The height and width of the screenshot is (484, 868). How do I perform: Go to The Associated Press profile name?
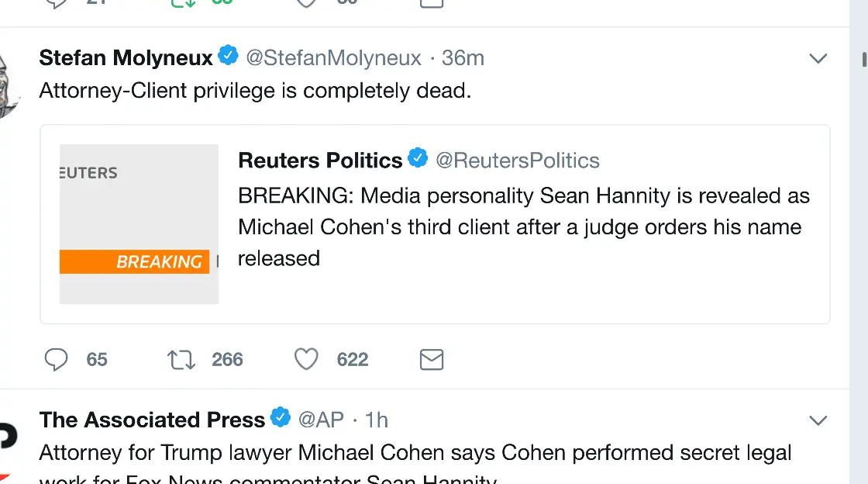tap(152, 420)
